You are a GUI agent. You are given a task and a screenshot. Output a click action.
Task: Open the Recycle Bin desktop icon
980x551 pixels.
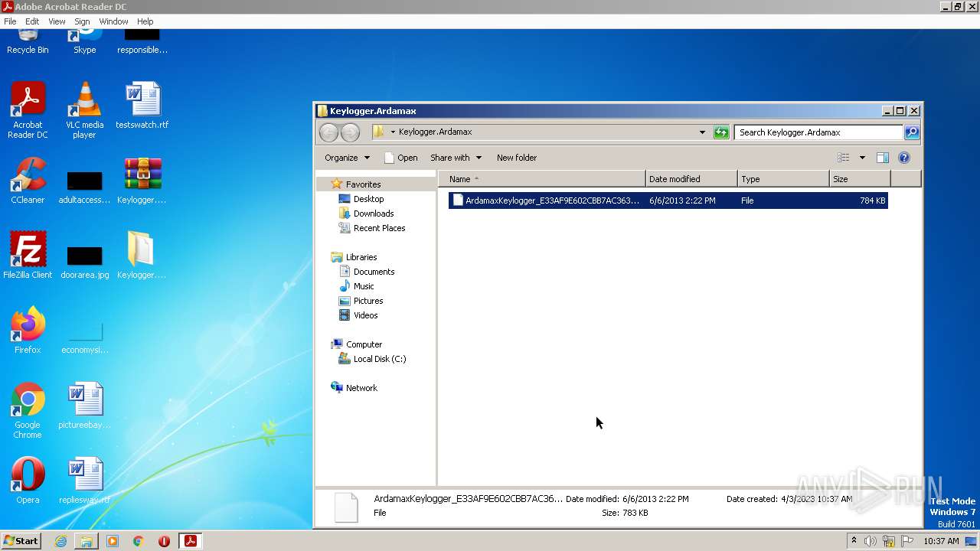click(28, 42)
